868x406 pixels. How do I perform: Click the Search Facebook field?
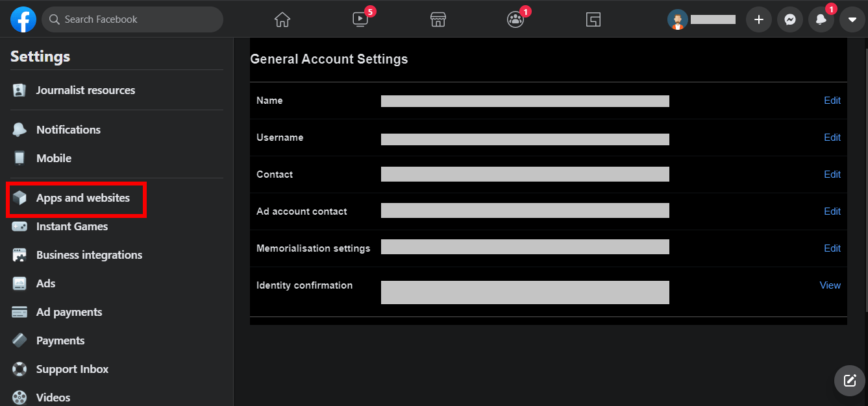point(133,19)
